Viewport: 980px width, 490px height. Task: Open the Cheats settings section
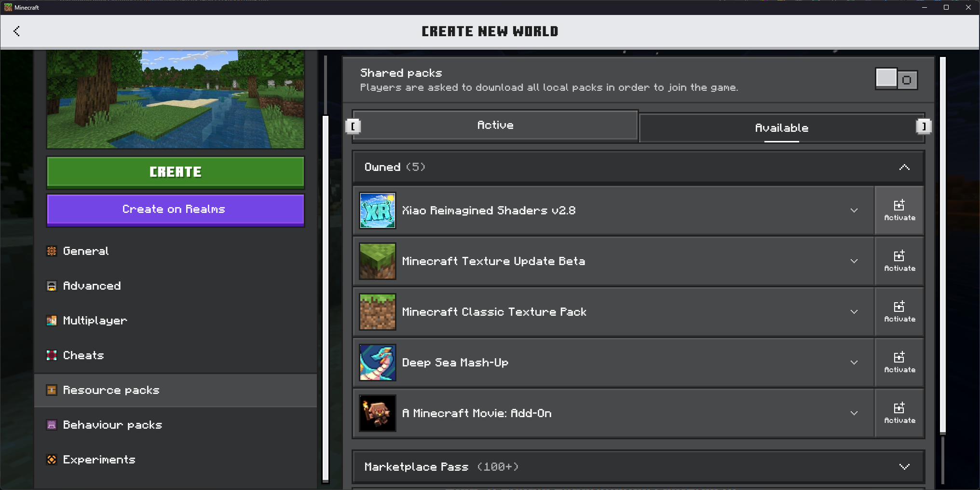176,355
